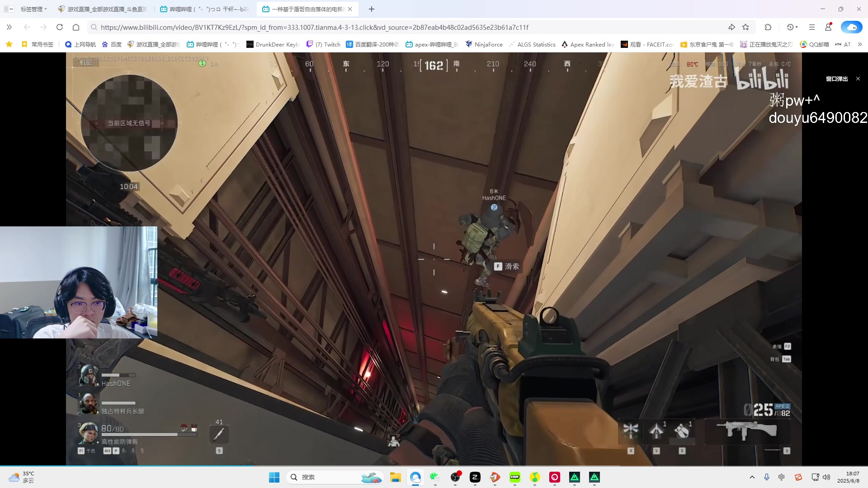Bookmark this page with the star icon
Image resolution: width=868 pixels, height=488 pixels.
(x=745, y=27)
